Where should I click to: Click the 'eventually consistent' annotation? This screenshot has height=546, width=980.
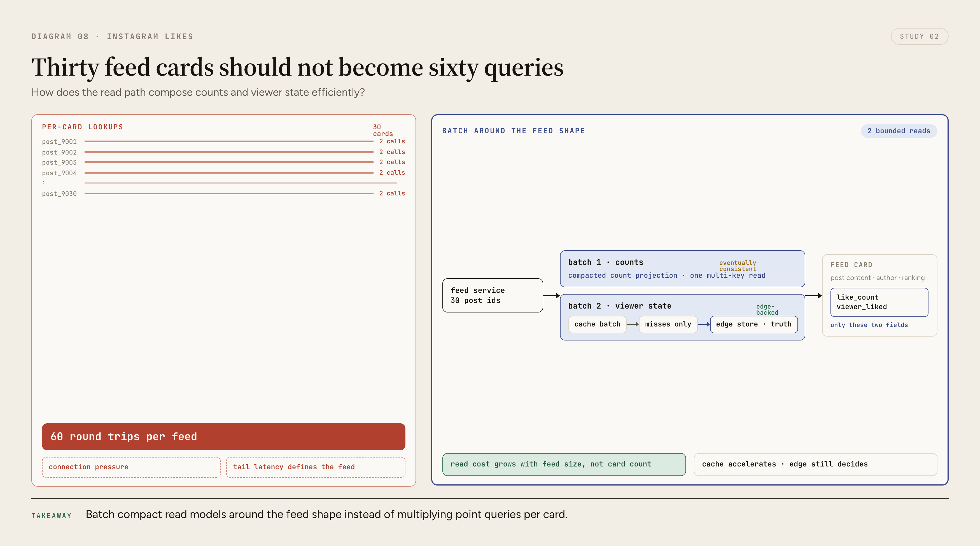click(737, 266)
